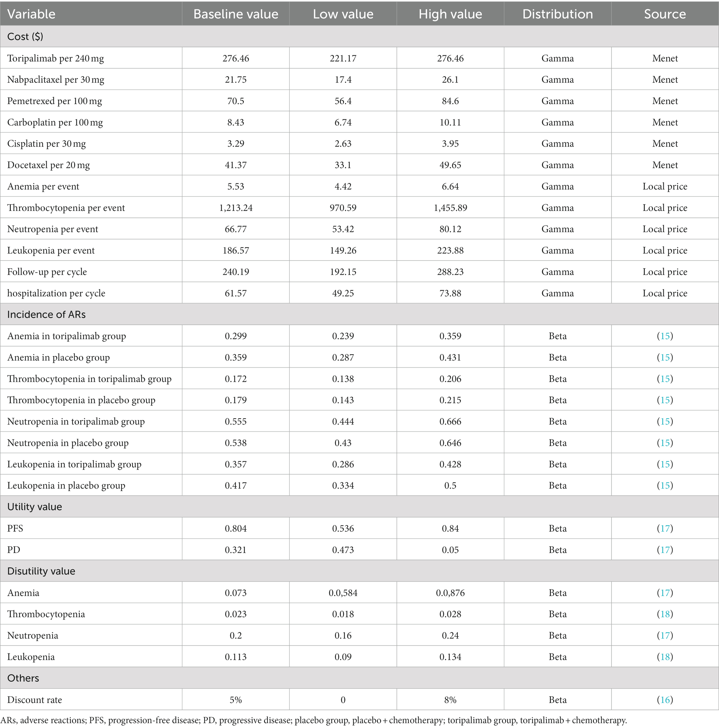Viewport: 719px width, 728px height.
Task: Open reference 15 for Thrombocytopenia in toripalimab group
Action: 665,379
